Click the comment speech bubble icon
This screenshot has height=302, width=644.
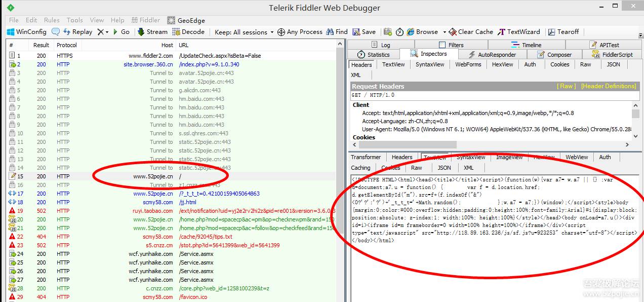(56, 31)
